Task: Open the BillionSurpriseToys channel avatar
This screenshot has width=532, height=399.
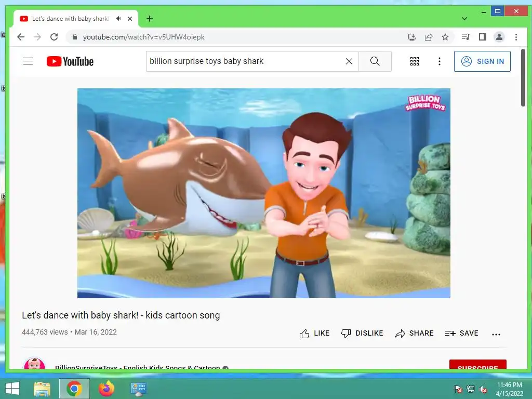Action: pos(34,363)
